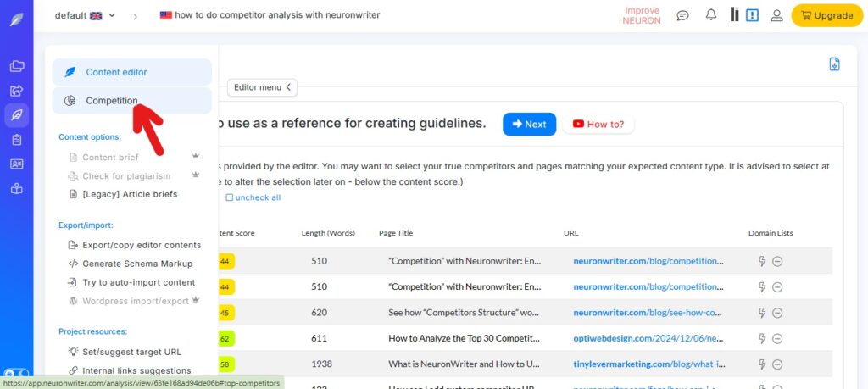Toggle the dark mode switch

pyautogui.click(x=16, y=374)
